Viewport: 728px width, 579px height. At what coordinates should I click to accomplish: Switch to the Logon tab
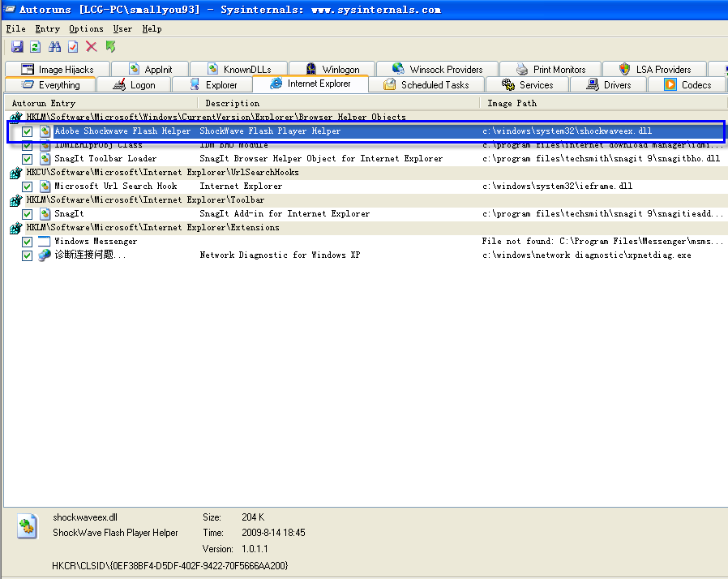click(x=134, y=85)
